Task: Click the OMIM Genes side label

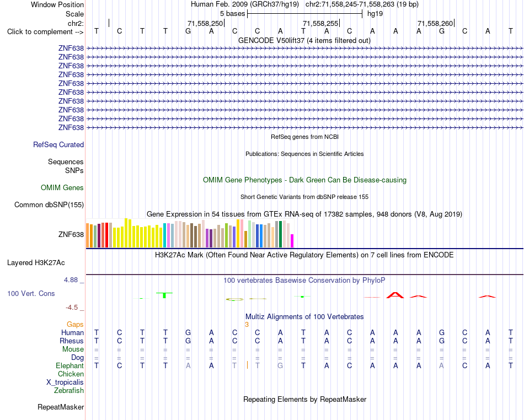Action: [x=62, y=187]
